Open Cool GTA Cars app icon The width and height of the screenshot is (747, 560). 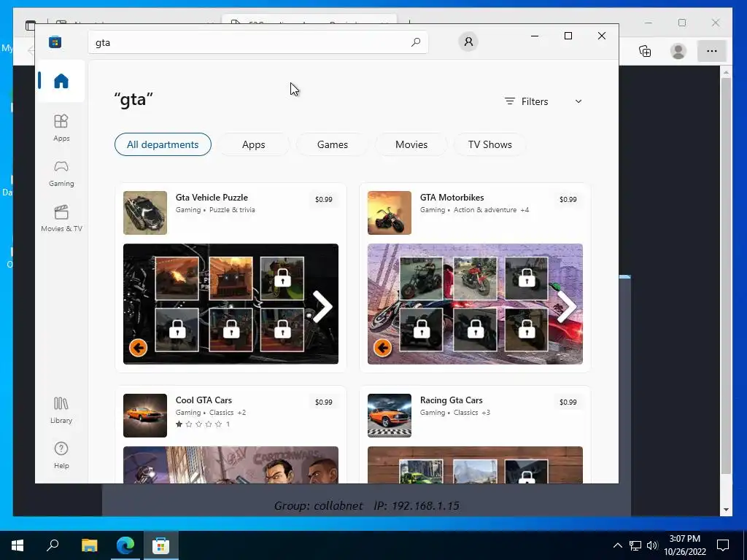[x=145, y=415]
